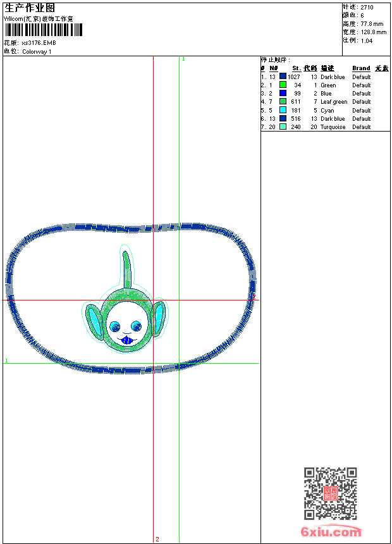This screenshot has width=392, height=544.
Task: Click the stitch count '240' cell
Action: 296,127
